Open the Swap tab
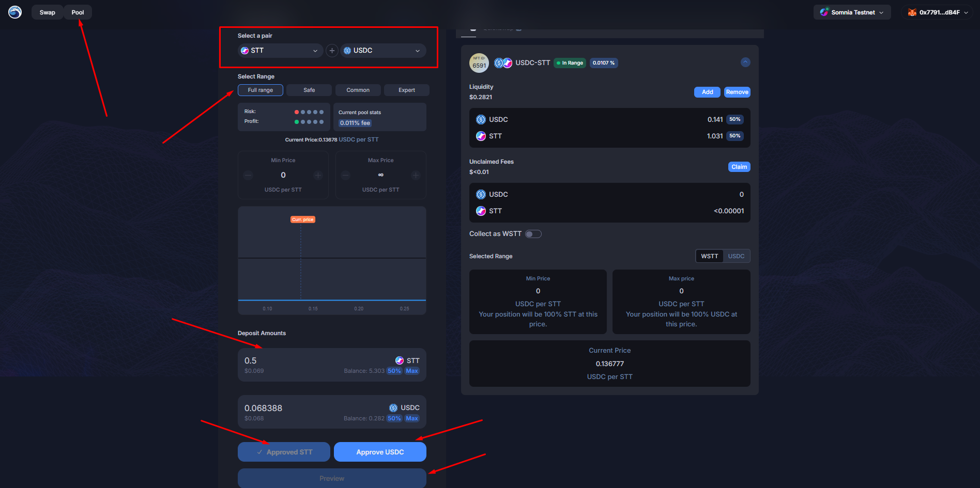Image resolution: width=980 pixels, height=488 pixels. pos(47,12)
